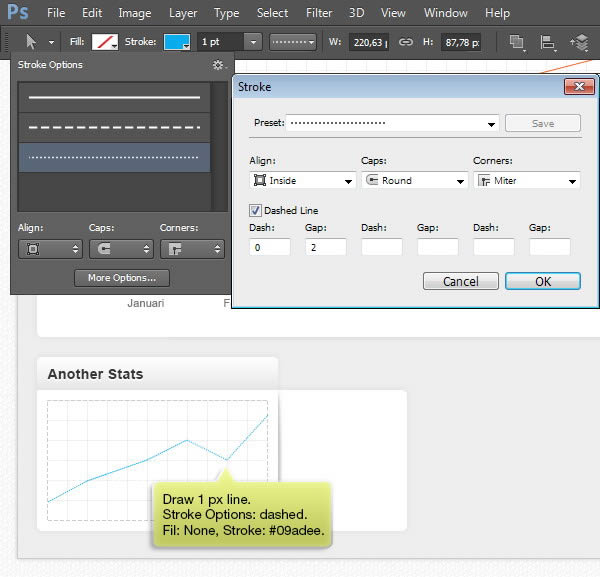Open Stroke Options gear menu

coord(217,65)
